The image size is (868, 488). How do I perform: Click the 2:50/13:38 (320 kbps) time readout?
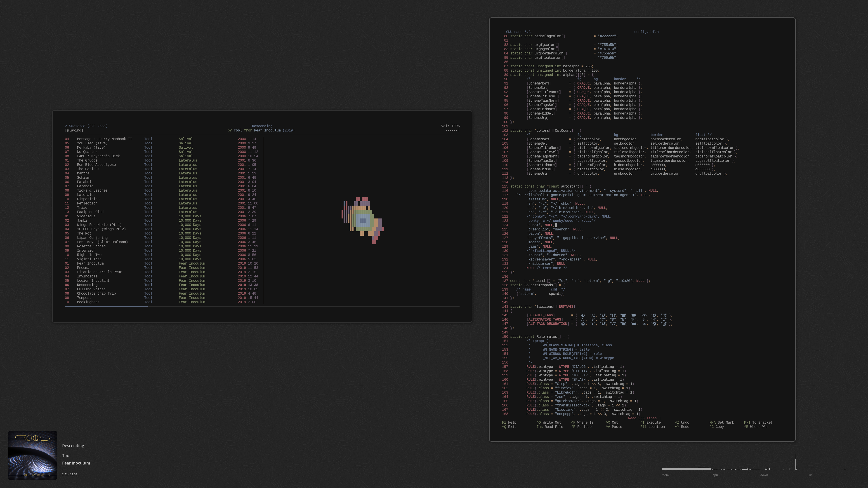86,126
